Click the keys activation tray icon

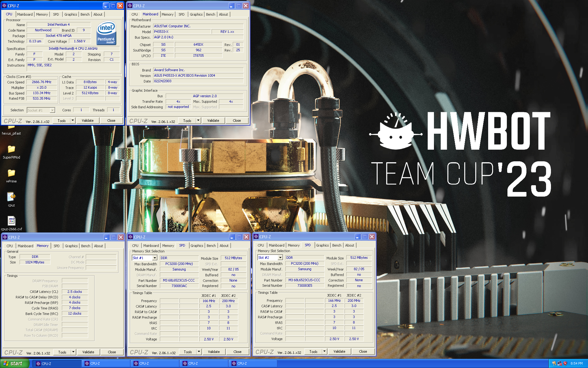point(554,363)
